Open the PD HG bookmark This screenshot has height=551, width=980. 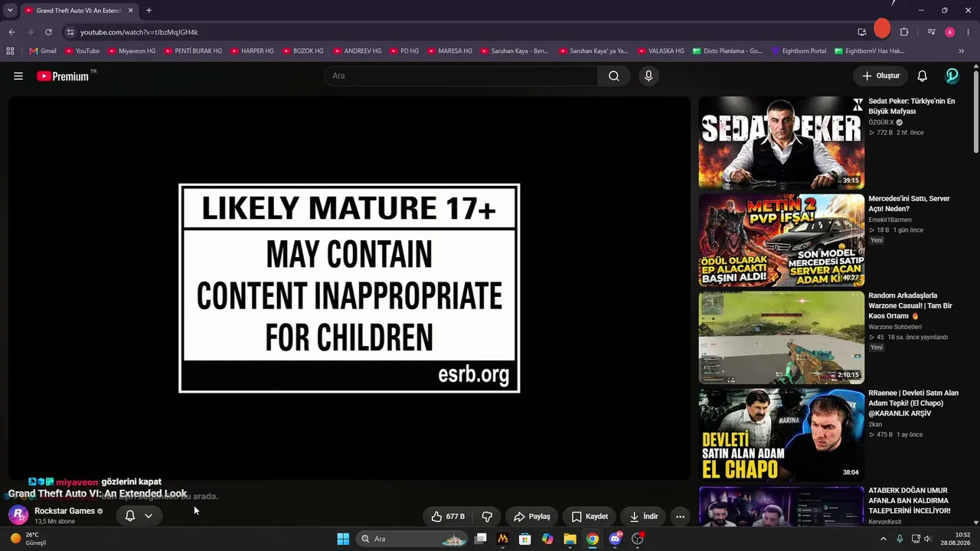[403, 51]
